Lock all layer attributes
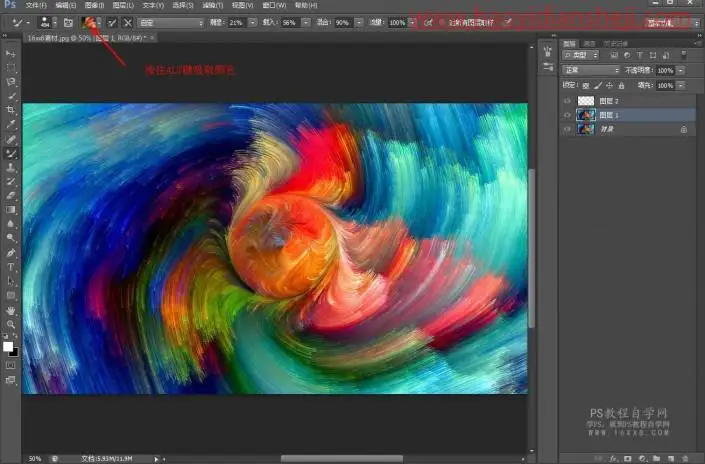The width and height of the screenshot is (705, 464). click(621, 85)
